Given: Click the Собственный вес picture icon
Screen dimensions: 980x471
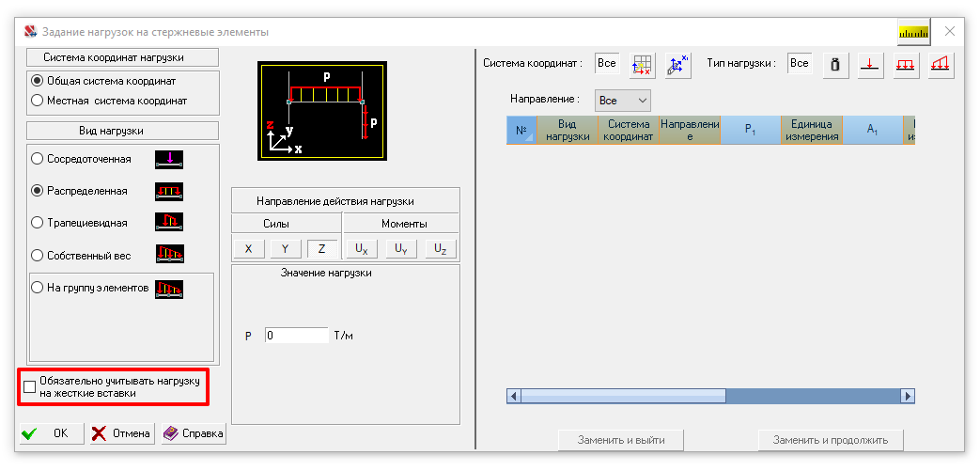Looking at the screenshot, I should click(169, 253).
